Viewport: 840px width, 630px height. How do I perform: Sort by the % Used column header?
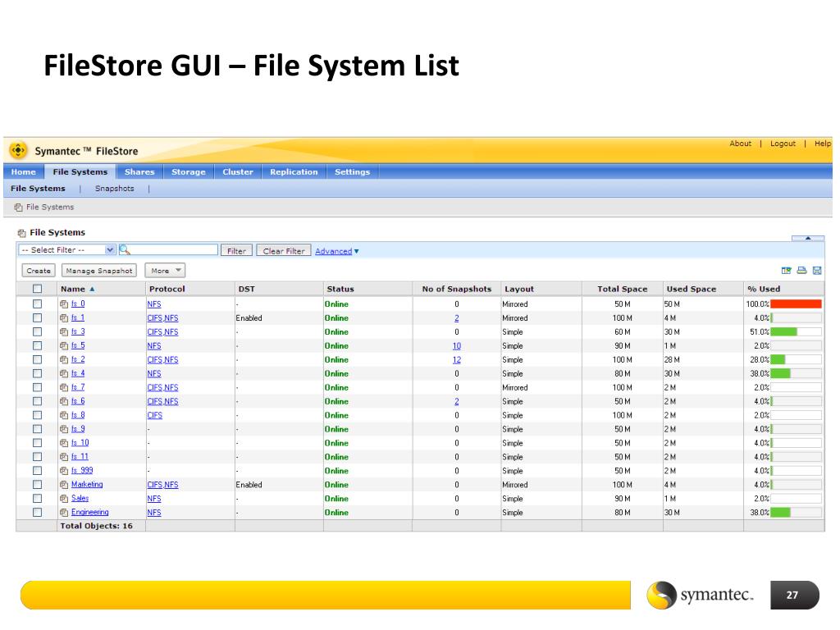764,289
